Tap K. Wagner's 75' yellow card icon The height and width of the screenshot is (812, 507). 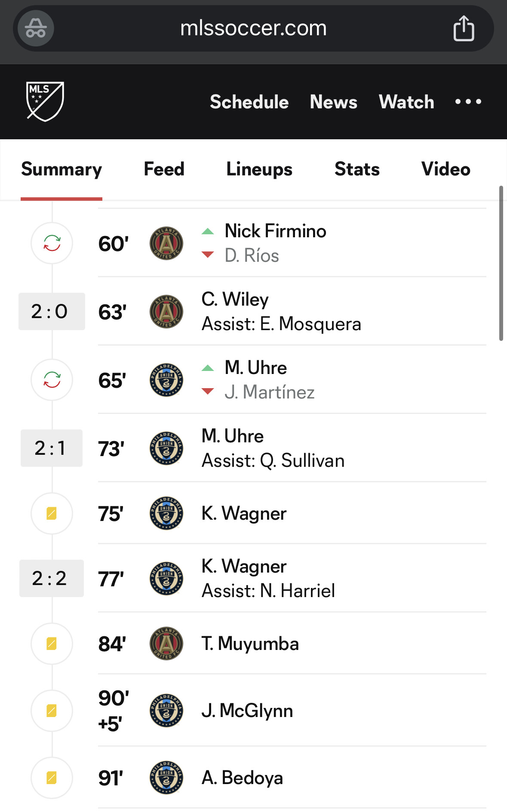(x=52, y=513)
